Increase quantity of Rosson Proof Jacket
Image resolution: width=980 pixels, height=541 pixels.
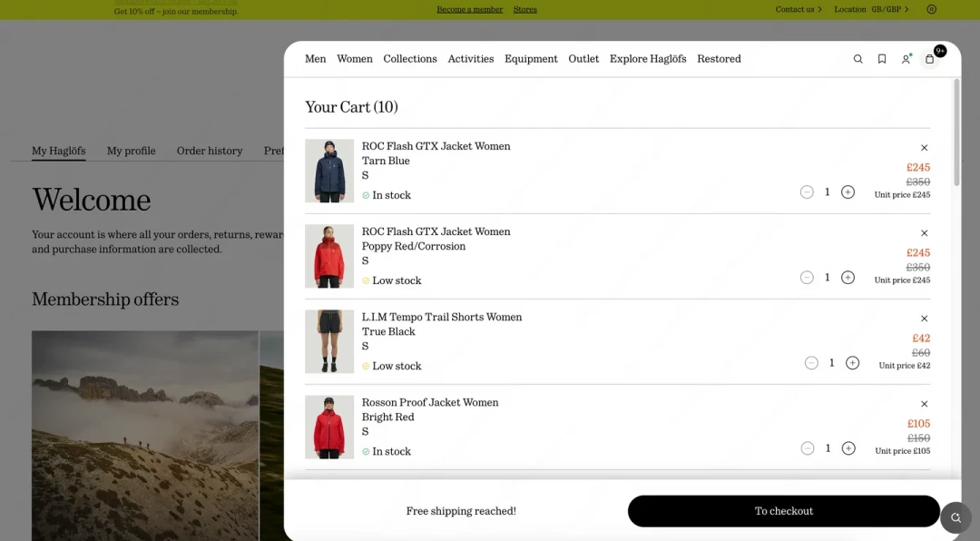pos(848,448)
